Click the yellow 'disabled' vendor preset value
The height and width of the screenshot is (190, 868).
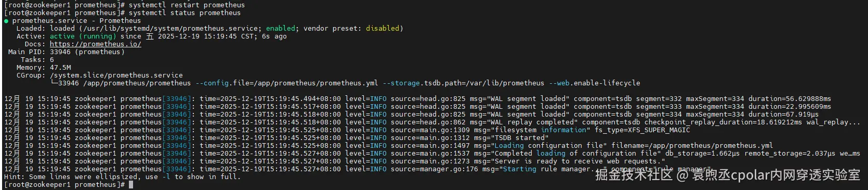click(x=383, y=29)
